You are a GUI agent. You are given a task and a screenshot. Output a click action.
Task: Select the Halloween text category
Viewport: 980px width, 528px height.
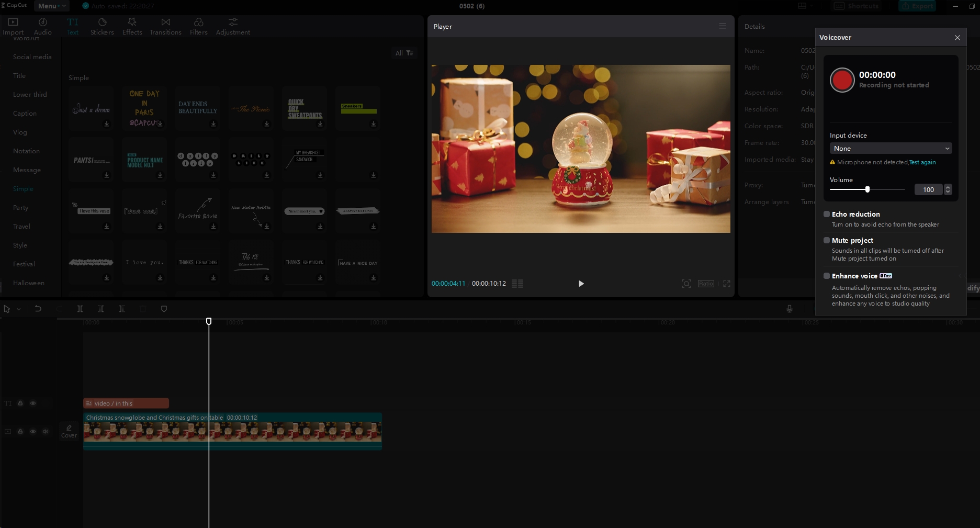pyautogui.click(x=29, y=283)
